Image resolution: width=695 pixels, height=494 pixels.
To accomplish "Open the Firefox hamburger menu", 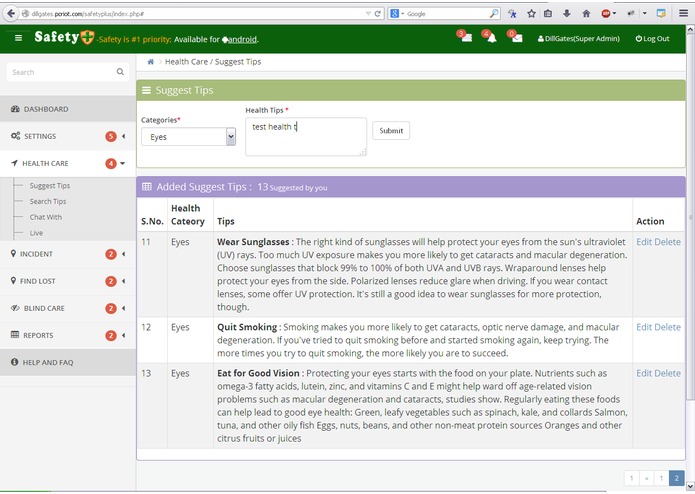I will tap(683, 13).
